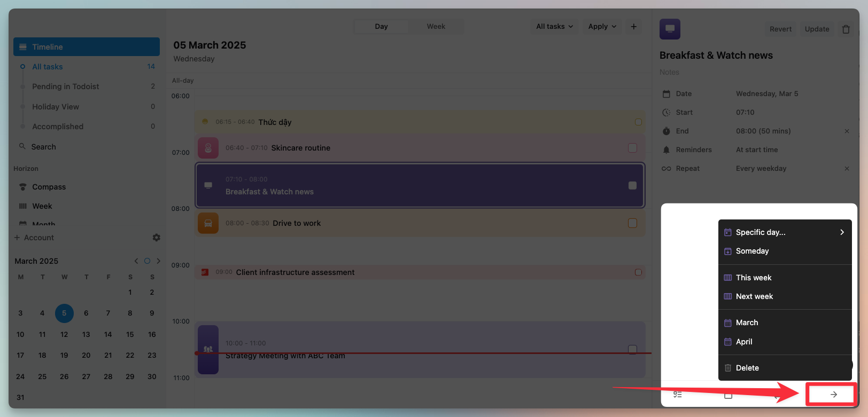The width and height of the screenshot is (868, 417).
Task: Click the Skincare routine pink icon
Action: (208, 148)
